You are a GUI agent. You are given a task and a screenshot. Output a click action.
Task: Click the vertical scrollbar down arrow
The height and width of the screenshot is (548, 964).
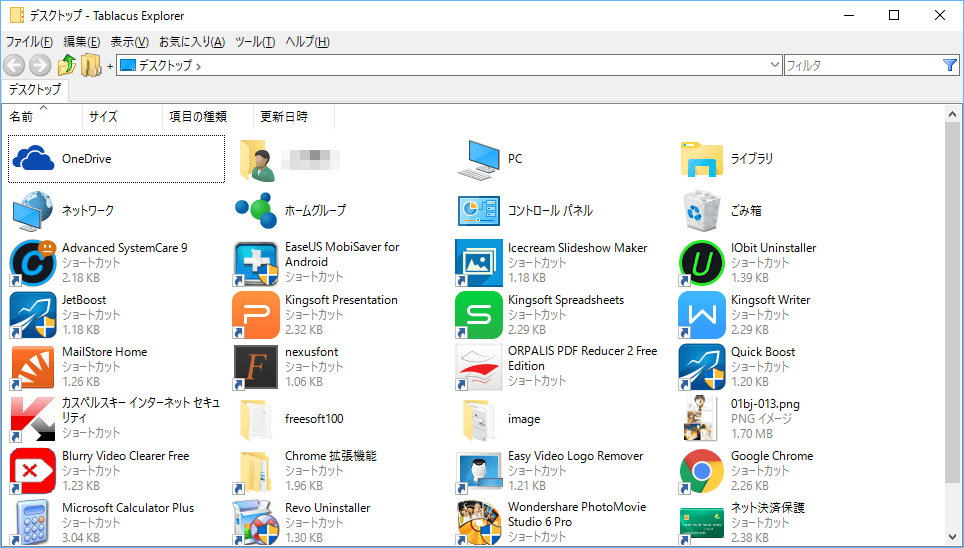(x=952, y=538)
